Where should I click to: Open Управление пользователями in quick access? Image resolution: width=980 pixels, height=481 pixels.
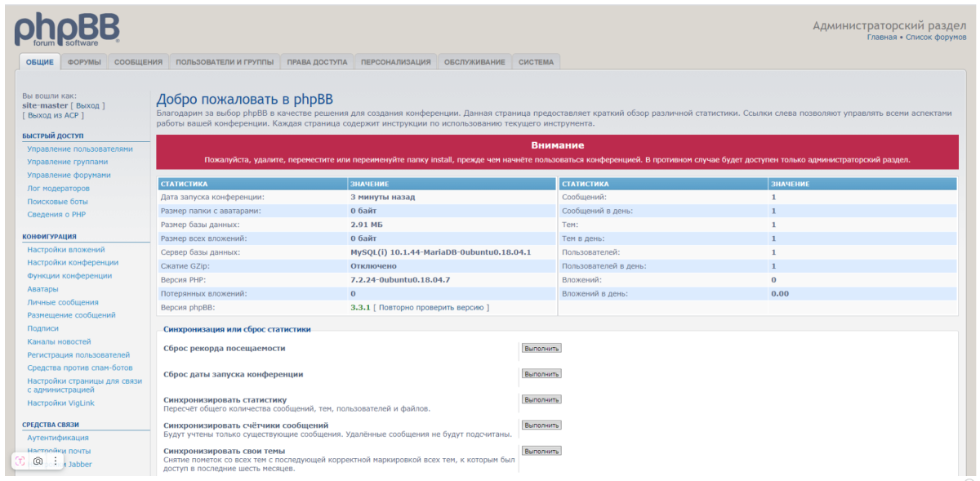click(x=80, y=149)
